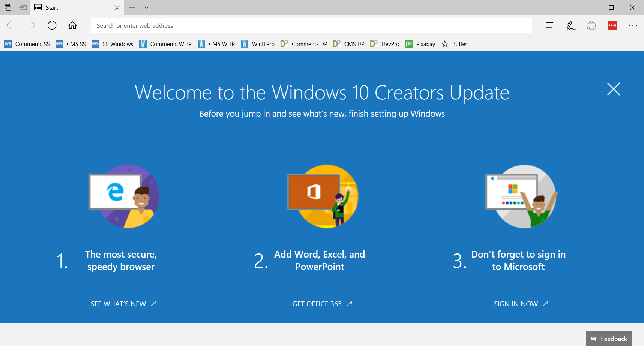Click the Make a Web Note pen icon
Screen dimensions: 644x346
click(x=571, y=25)
